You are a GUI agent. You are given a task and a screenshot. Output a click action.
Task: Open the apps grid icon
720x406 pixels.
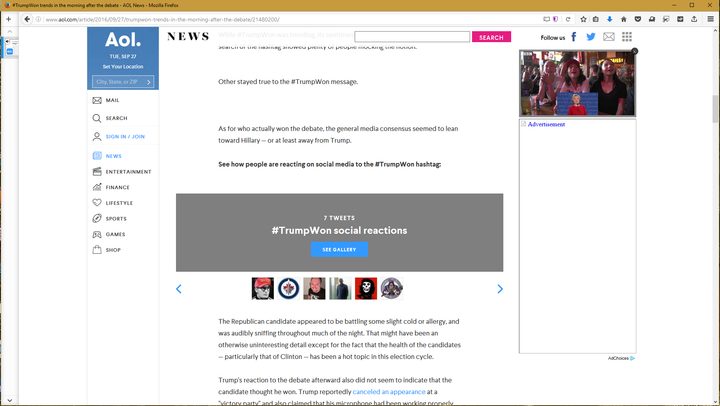click(x=627, y=37)
